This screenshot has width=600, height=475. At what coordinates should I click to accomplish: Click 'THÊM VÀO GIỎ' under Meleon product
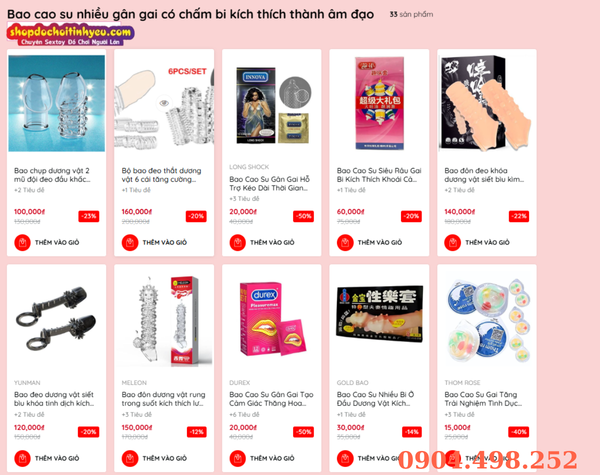[x=165, y=458]
